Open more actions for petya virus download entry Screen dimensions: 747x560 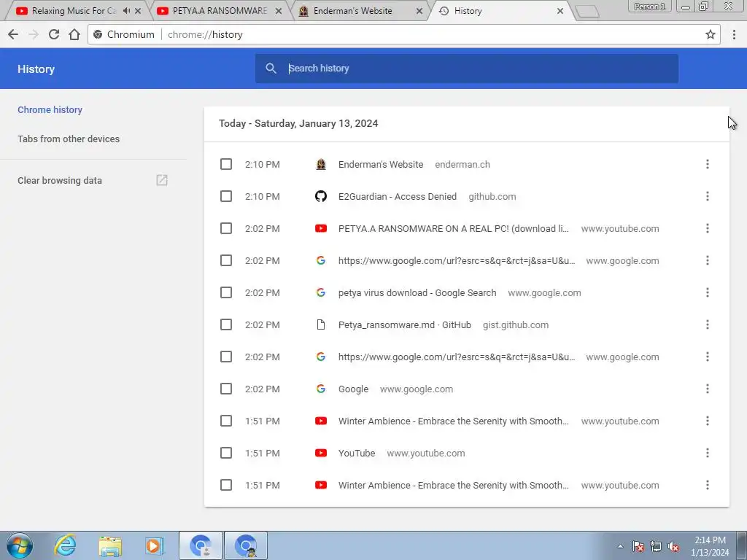[707, 292]
